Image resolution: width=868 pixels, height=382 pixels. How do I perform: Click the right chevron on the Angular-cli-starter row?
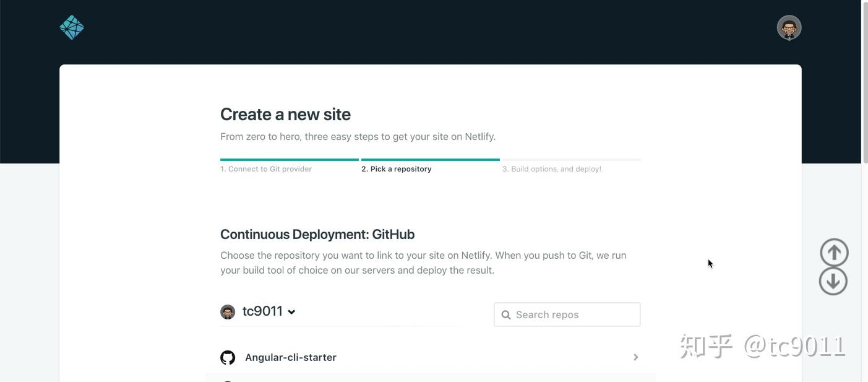tap(635, 357)
